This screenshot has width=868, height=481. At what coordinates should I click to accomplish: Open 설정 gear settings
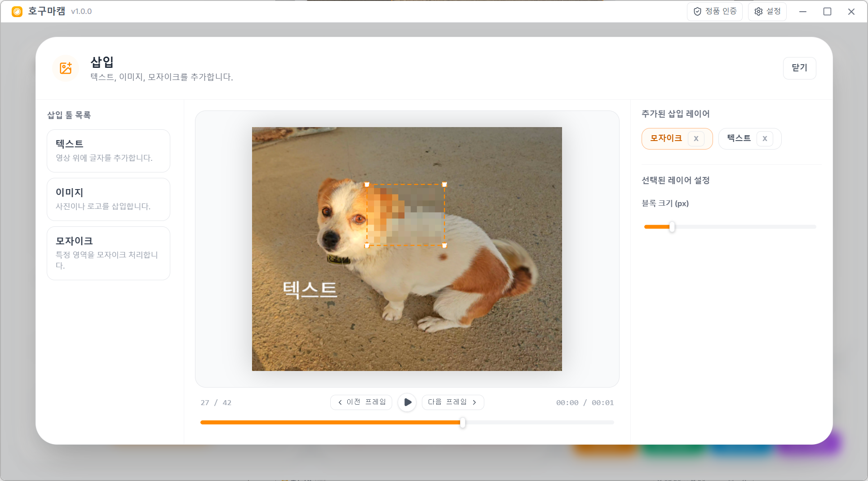pyautogui.click(x=767, y=11)
